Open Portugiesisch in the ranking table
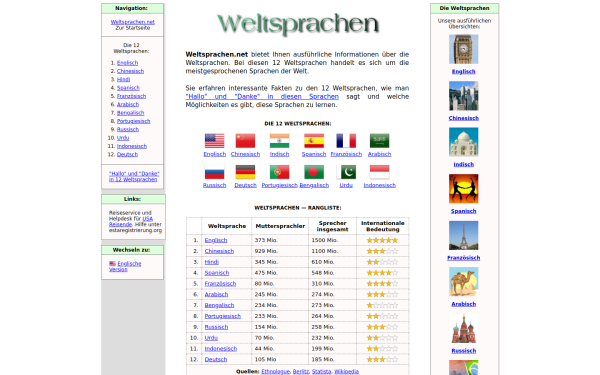600x375 pixels. [223, 316]
